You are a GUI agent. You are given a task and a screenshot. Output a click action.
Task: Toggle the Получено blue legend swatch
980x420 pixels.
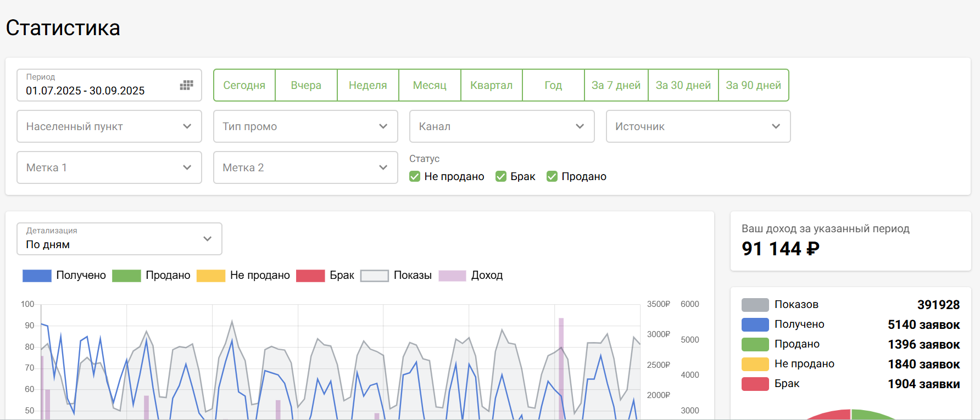[37, 276]
